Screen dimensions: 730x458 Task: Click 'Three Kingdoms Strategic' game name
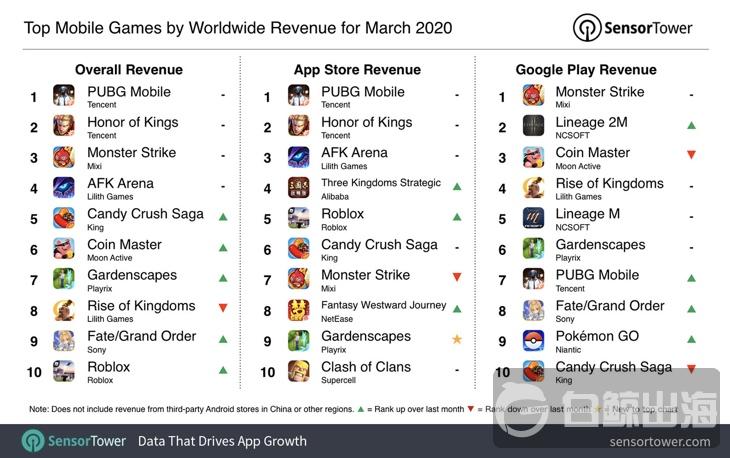click(x=381, y=183)
